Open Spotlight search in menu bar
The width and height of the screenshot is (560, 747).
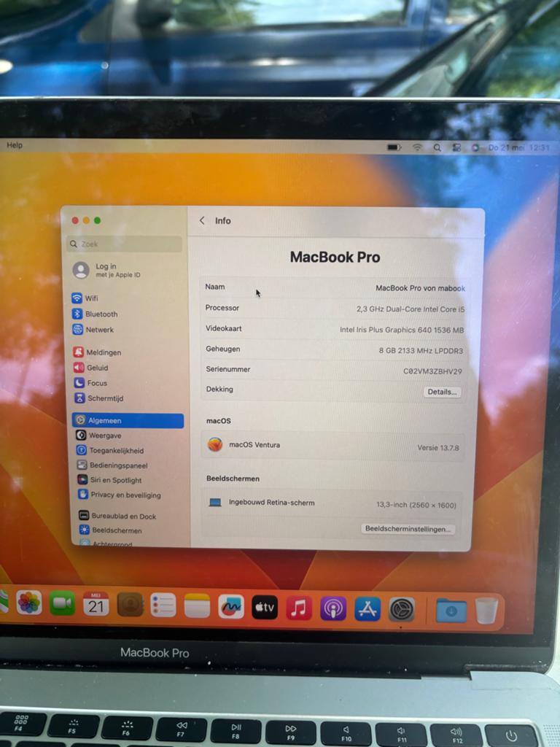[437, 147]
